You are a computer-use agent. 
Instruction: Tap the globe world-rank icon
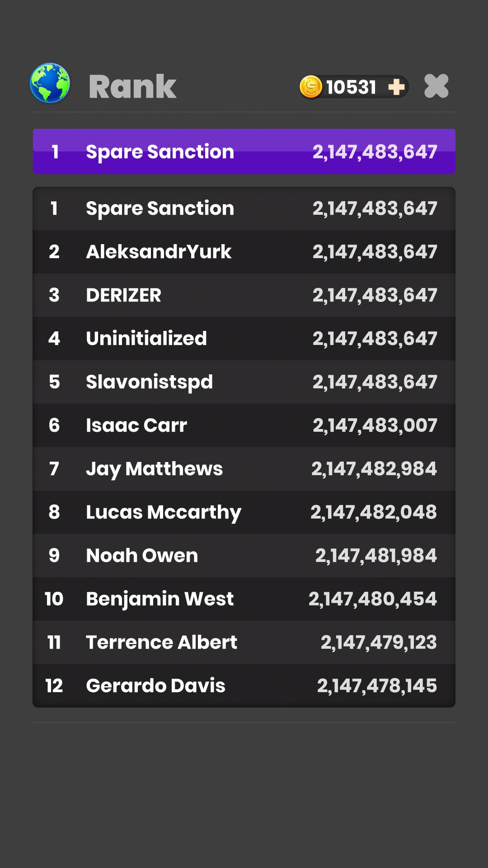point(50,83)
